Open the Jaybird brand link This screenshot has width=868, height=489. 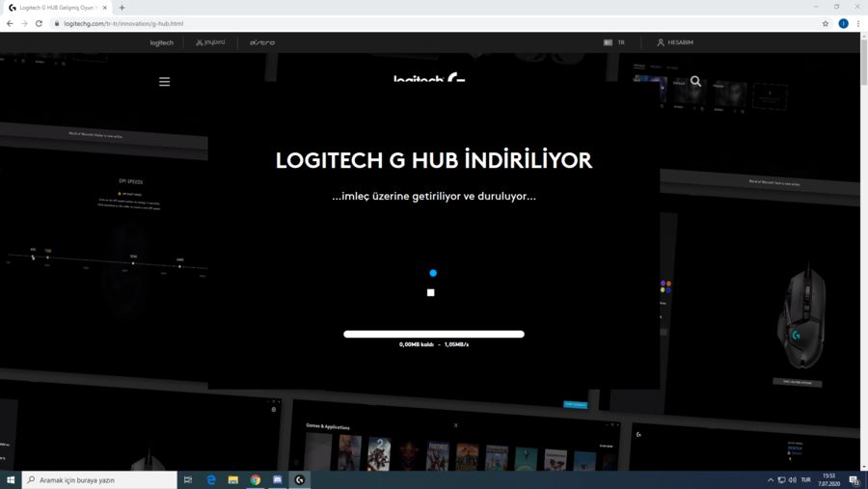click(210, 42)
